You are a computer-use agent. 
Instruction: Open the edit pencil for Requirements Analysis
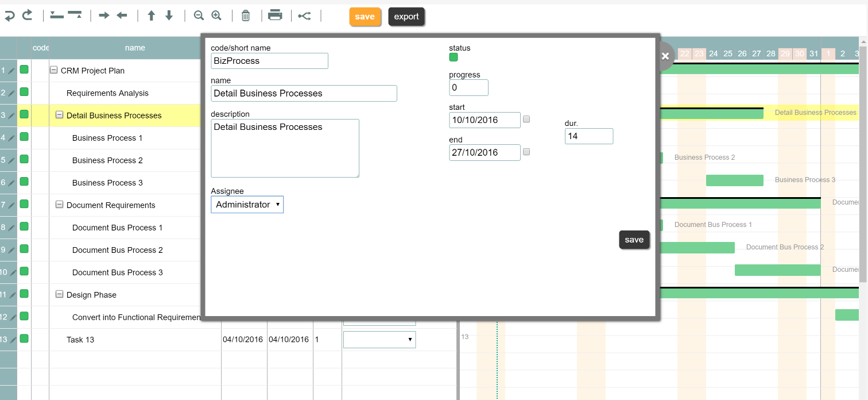tap(12, 93)
